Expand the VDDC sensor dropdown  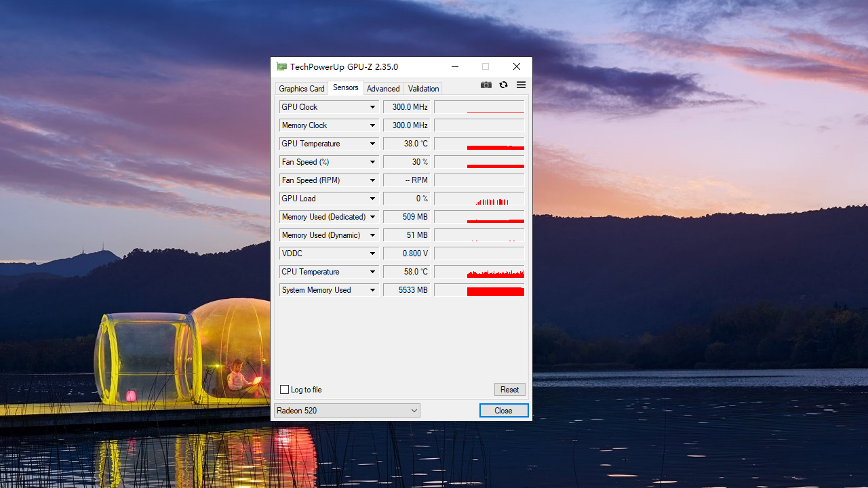[372, 253]
